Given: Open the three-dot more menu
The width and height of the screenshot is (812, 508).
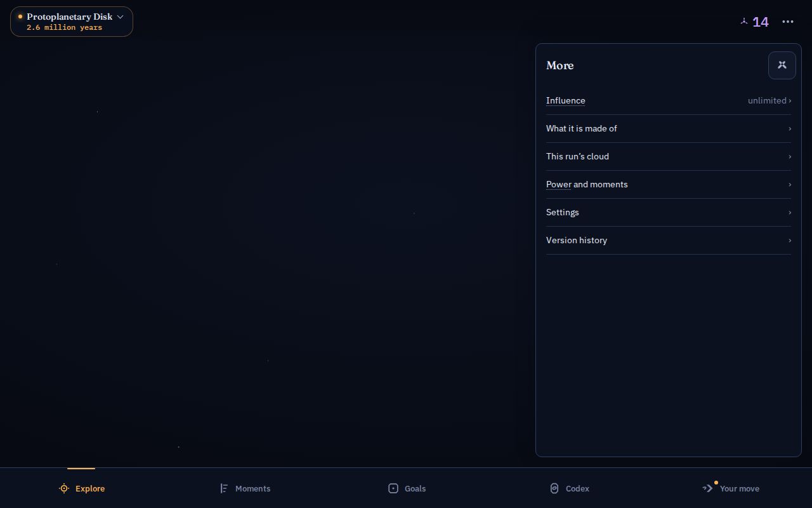Looking at the screenshot, I should click(x=788, y=22).
